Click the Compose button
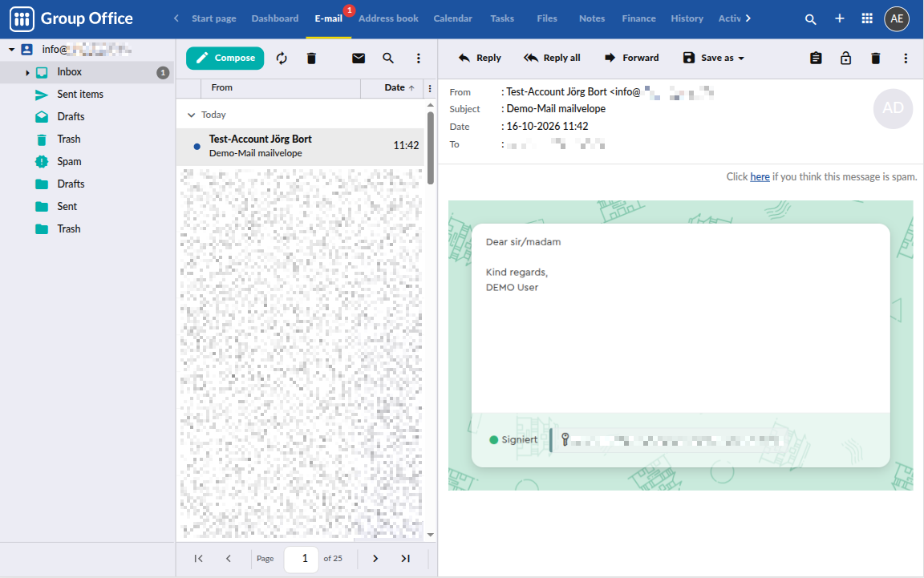 [225, 58]
